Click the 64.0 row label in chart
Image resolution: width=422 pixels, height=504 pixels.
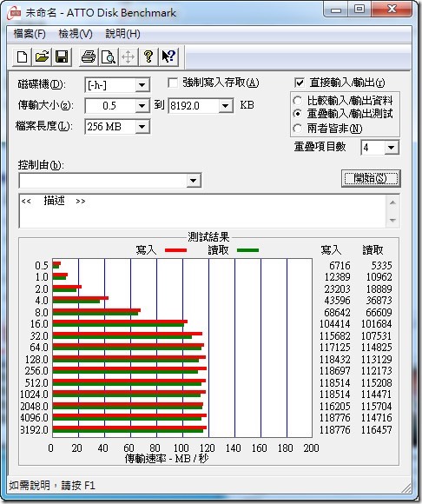click(x=39, y=348)
